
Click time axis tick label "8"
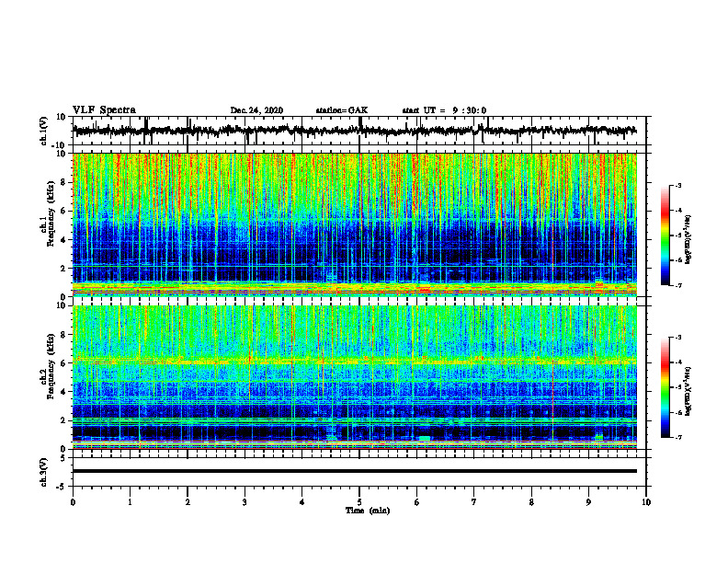pos(531,502)
